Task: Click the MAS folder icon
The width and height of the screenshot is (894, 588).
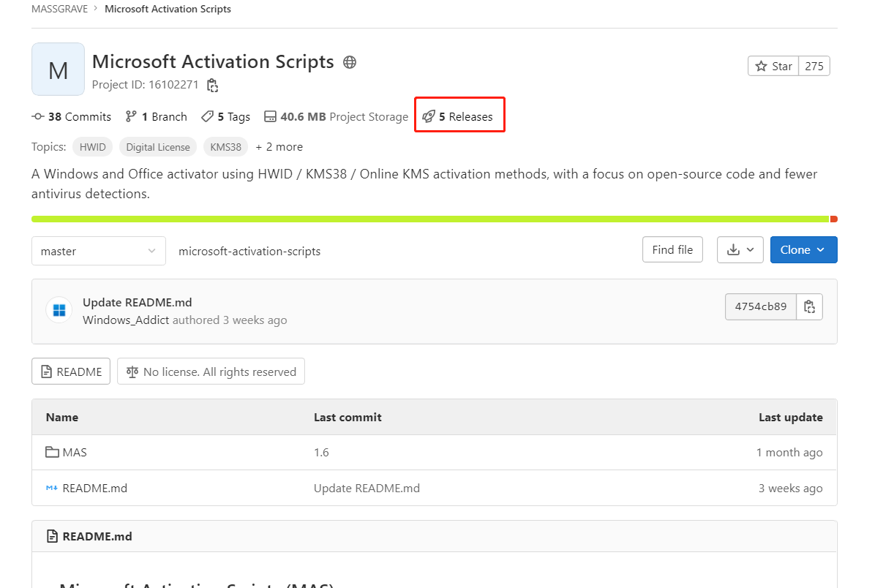Action: 52,452
